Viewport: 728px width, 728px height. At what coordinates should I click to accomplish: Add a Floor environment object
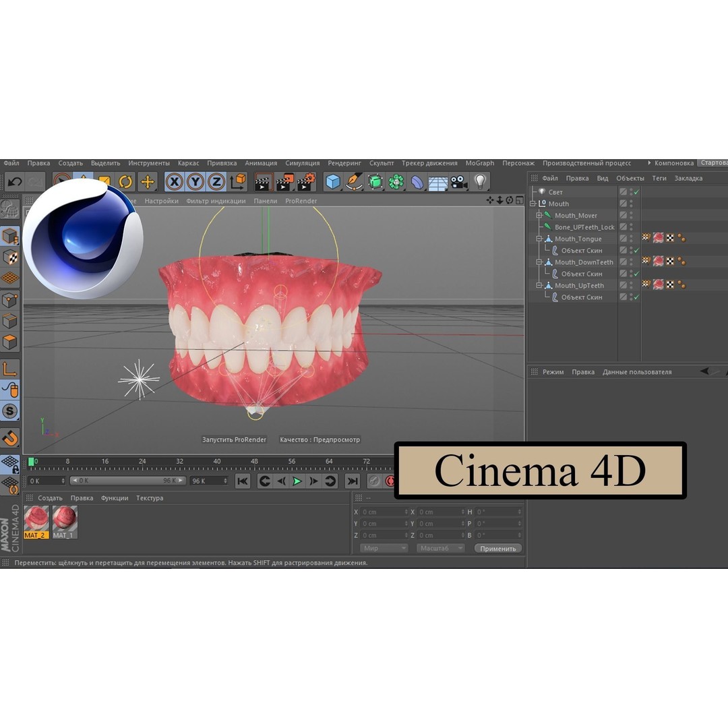pyautogui.click(x=438, y=183)
